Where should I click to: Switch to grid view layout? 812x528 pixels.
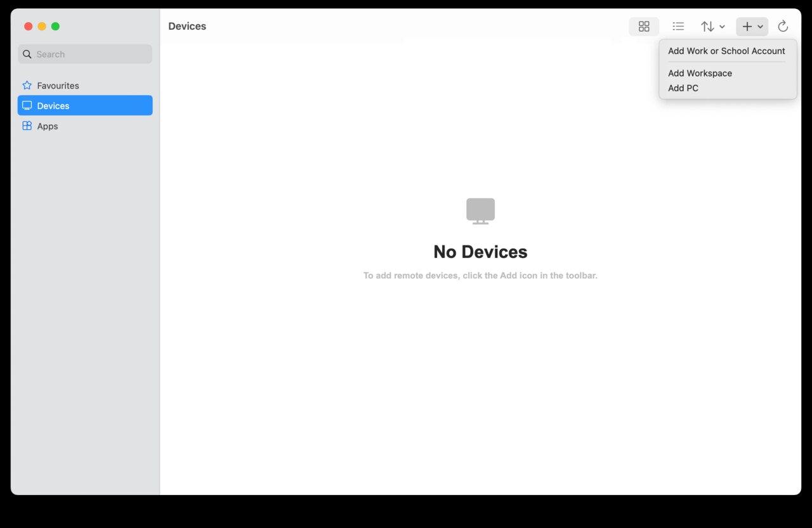click(x=644, y=26)
